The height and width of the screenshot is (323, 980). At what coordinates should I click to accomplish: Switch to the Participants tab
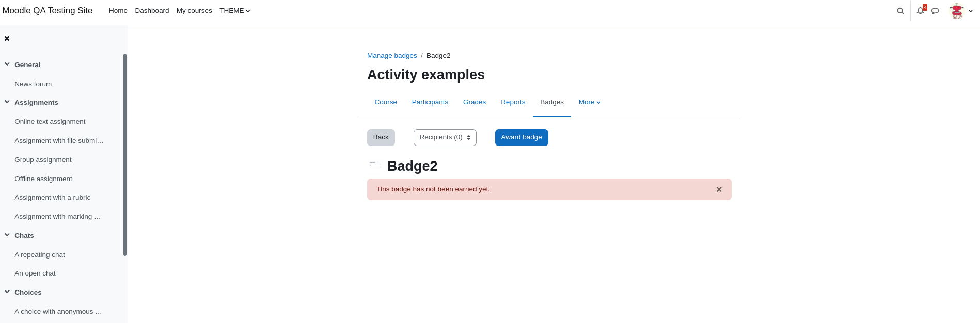click(x=430, y=102)
